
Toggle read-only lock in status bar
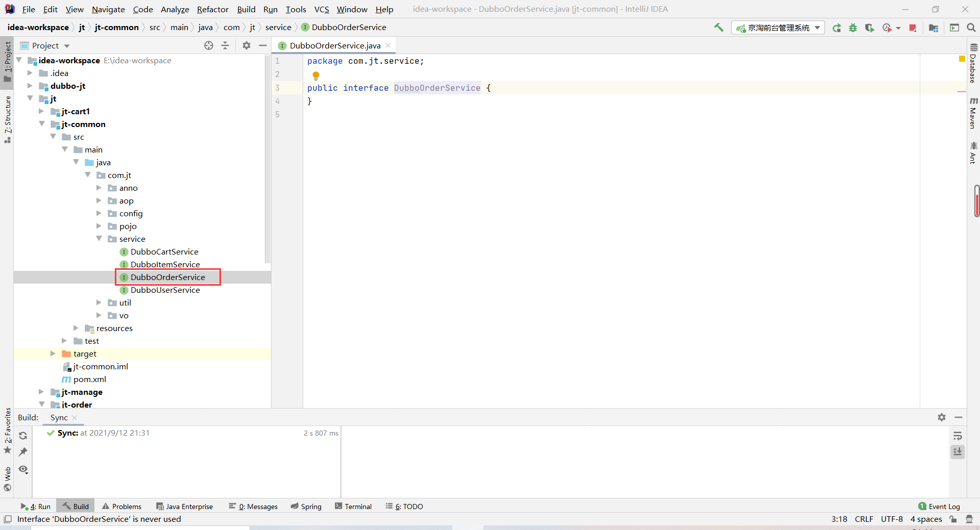pos(953,519)
